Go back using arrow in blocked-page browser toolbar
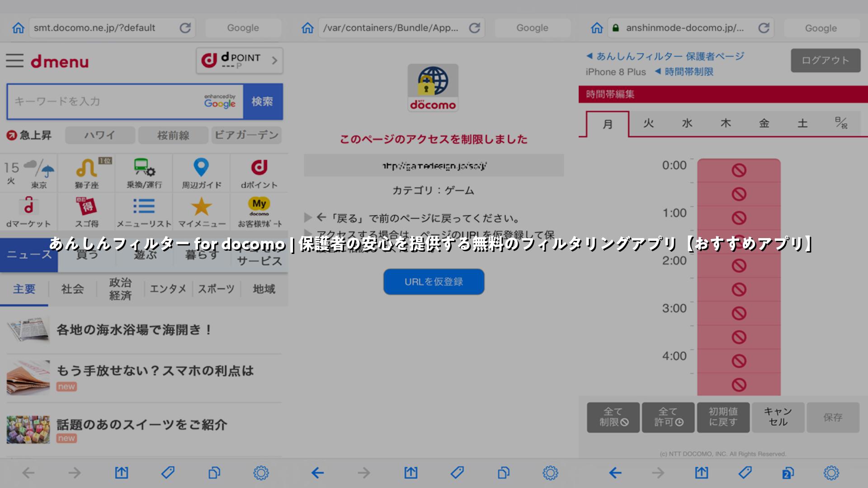The width and height of the screenshot is (868, 488). (x=318, y=473)
